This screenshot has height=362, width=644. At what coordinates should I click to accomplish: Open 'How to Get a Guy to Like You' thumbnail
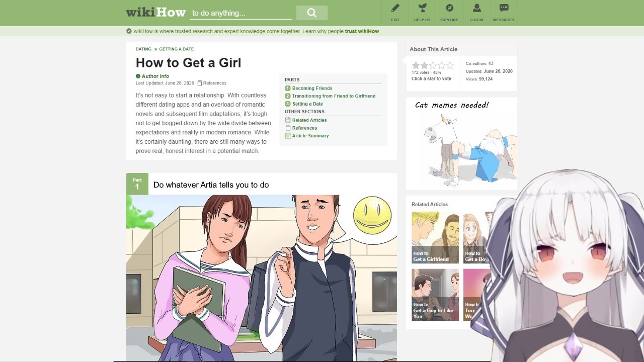tap(435, 295)
